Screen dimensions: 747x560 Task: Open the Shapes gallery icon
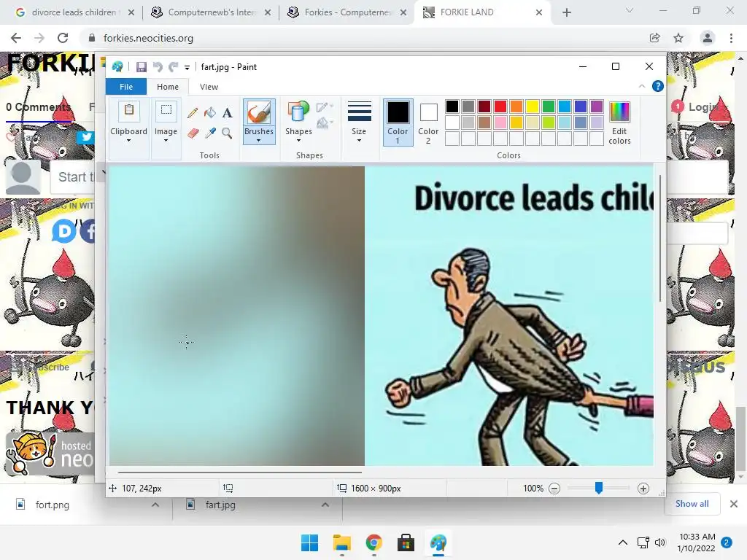[x=298, y=113]
